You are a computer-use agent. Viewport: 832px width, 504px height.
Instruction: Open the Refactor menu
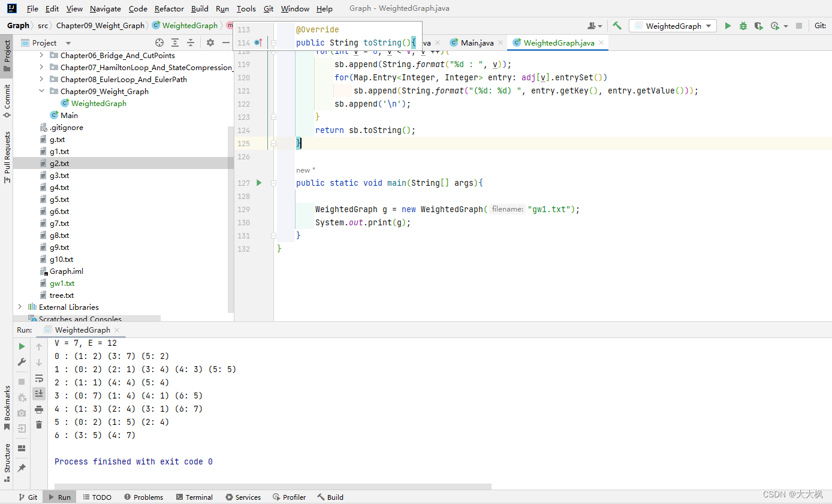tap(169, 8)
